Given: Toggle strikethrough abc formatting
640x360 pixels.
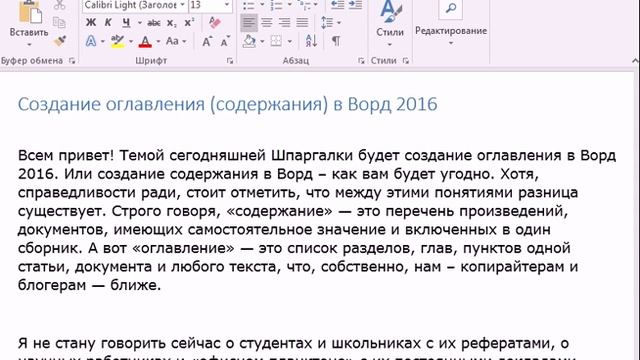Looking at the screenshot, I should point(153,23).
